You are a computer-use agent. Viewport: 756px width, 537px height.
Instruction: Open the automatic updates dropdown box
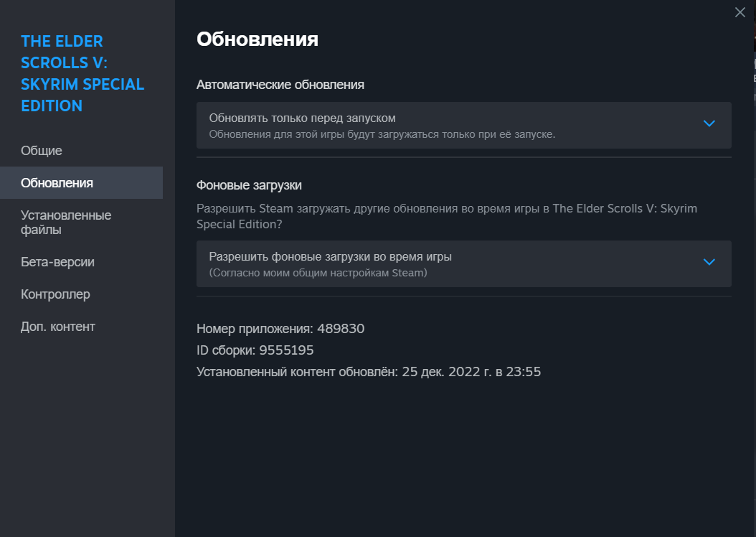[464, 125]
